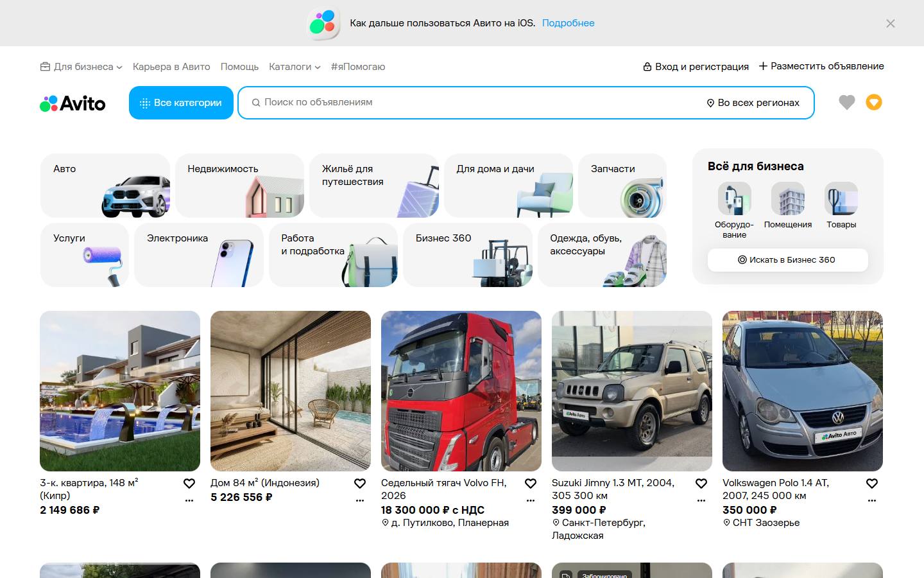The image size is (924, 578).
Task: Expand the Для бизнеса dropdown
Action: tap(81, 67)
